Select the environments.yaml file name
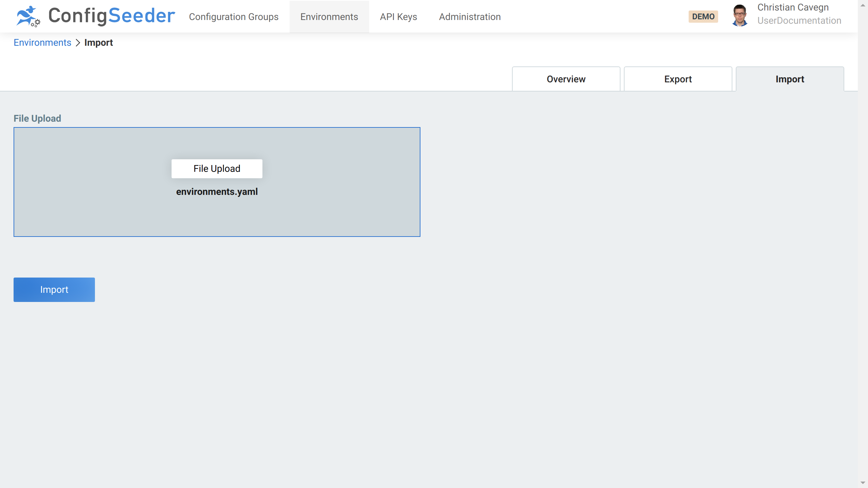This screenshot has height=488, width=868. 217,191
